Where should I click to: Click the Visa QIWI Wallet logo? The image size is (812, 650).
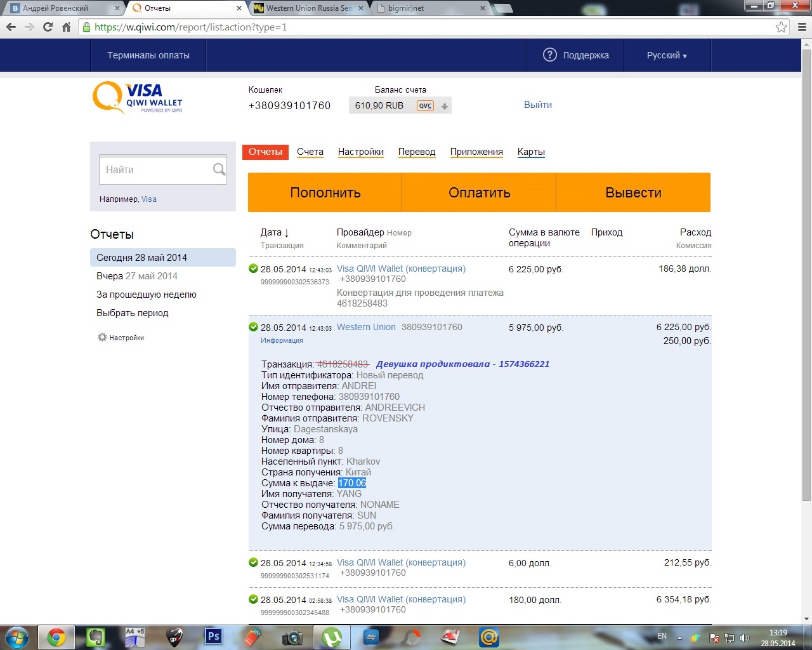click(138, 98)
